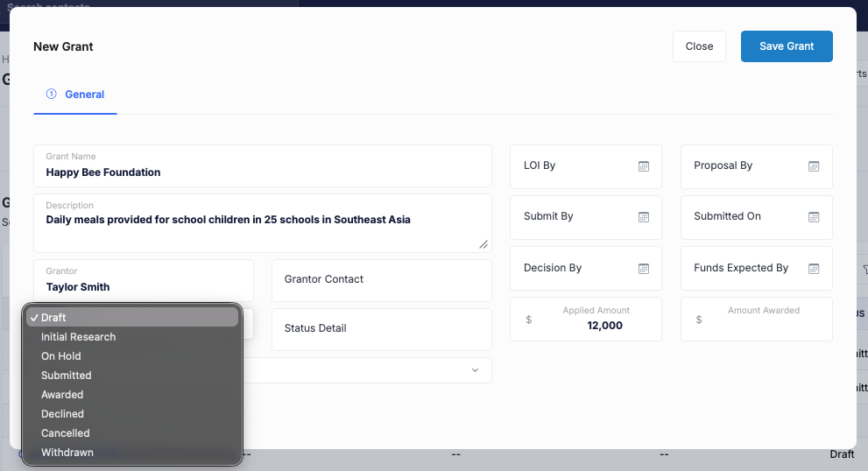Open the Submit By calendar icon
Image resolution: width=868 pixels, height=471 pixels.
[643, 217]
